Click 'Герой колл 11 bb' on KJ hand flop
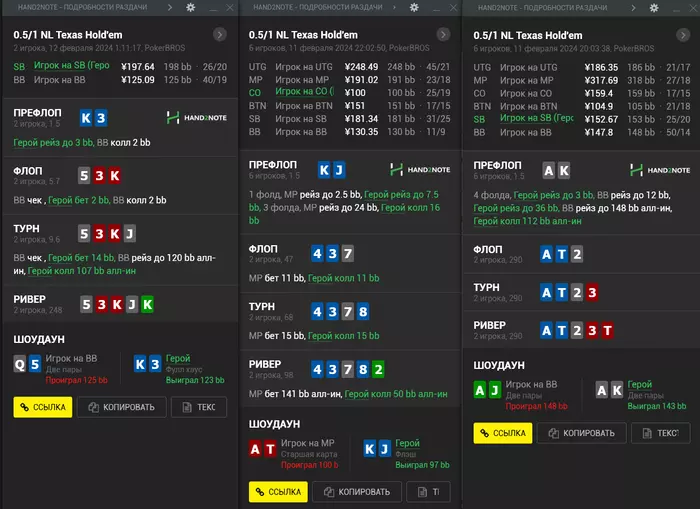This screenshot has width=700, height=509. [x=344, y=278]
